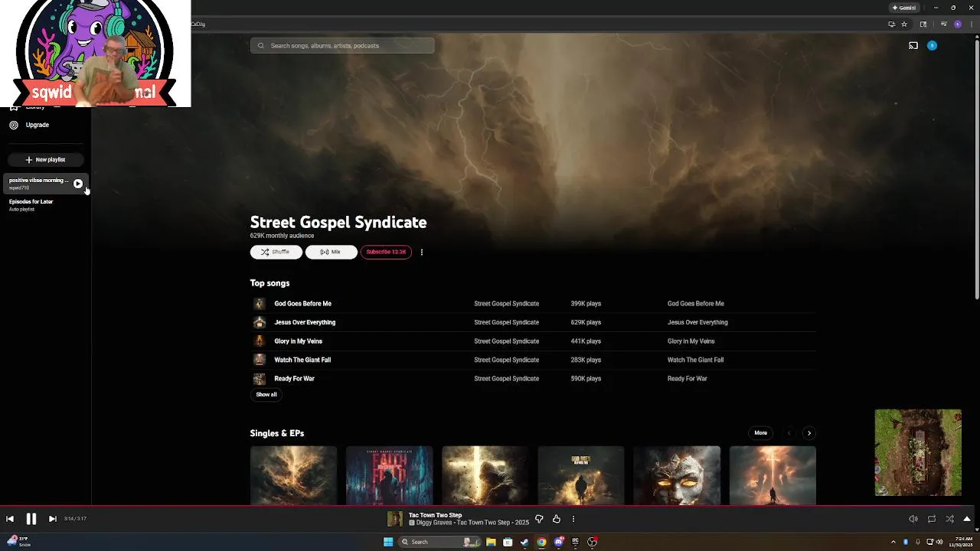The width and height of the screenshot is (980, 551).
Task: Open Chrome three-dot menu
Action: (x=972, y=24)
